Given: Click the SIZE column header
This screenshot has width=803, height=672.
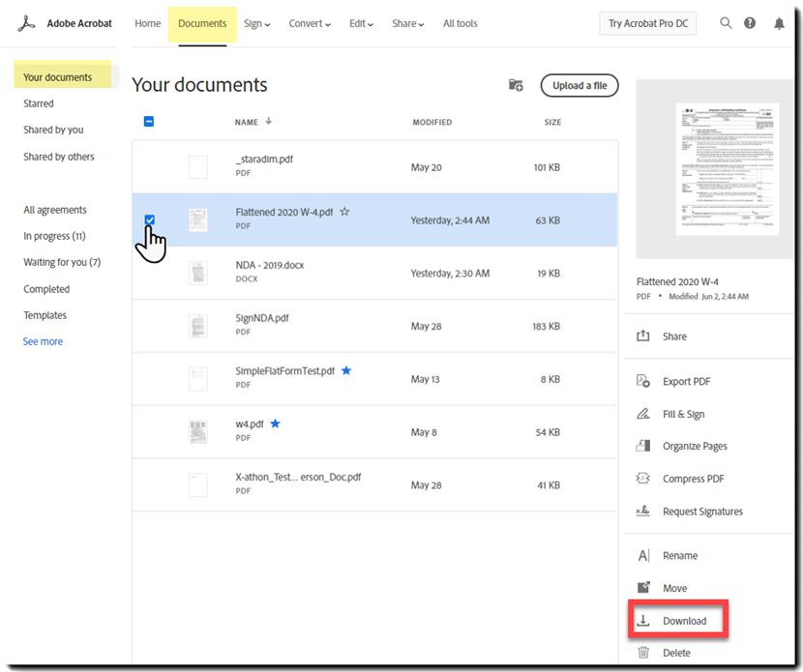Looking at the screenshot, I should tap(552, 122).
